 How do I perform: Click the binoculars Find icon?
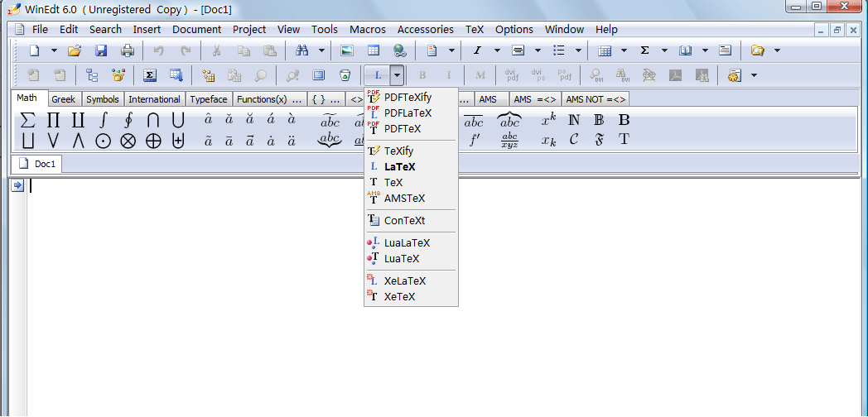[x=301, y=50]
